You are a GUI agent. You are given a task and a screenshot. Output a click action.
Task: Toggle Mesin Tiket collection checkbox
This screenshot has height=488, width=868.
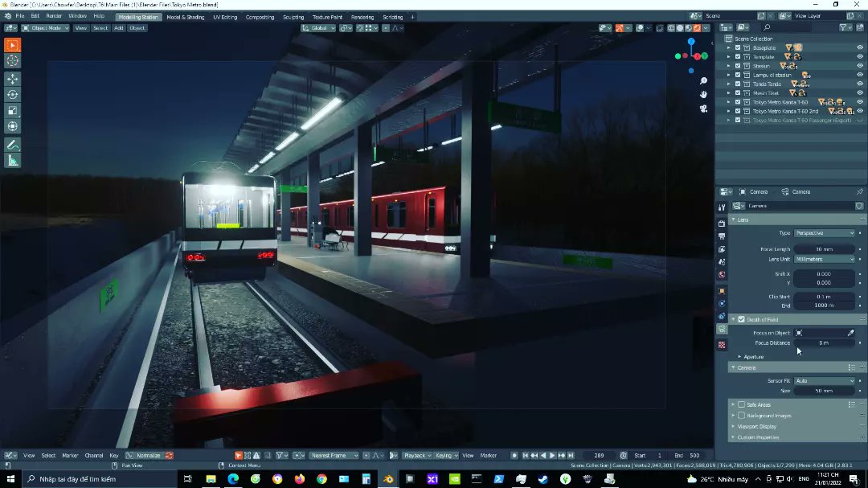tap(737, 93)
